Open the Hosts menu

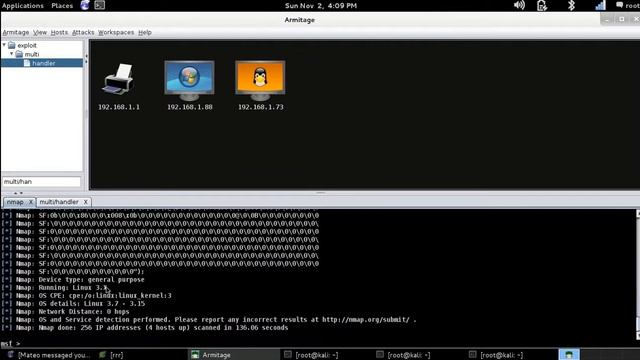[x=59, y=32]
